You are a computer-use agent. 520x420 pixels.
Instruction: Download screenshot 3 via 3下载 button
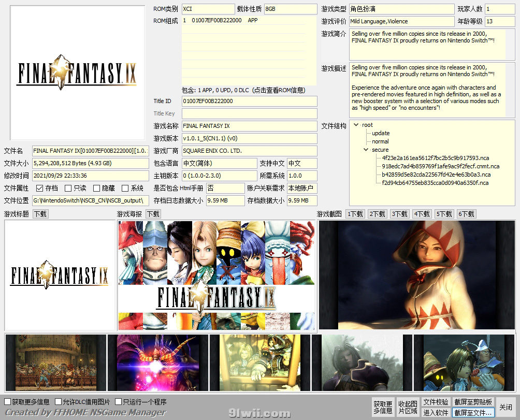pos(399,214)
